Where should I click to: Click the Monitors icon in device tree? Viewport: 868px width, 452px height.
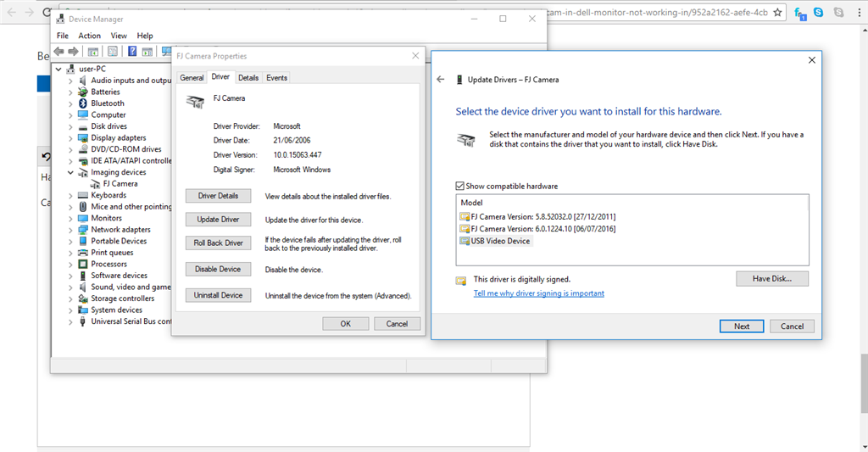tap(83, 218)
